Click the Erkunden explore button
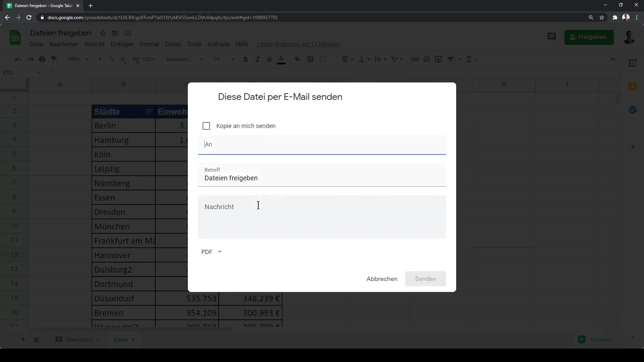Viewport: 644px width, 362px height. click(x=596, y=340)
